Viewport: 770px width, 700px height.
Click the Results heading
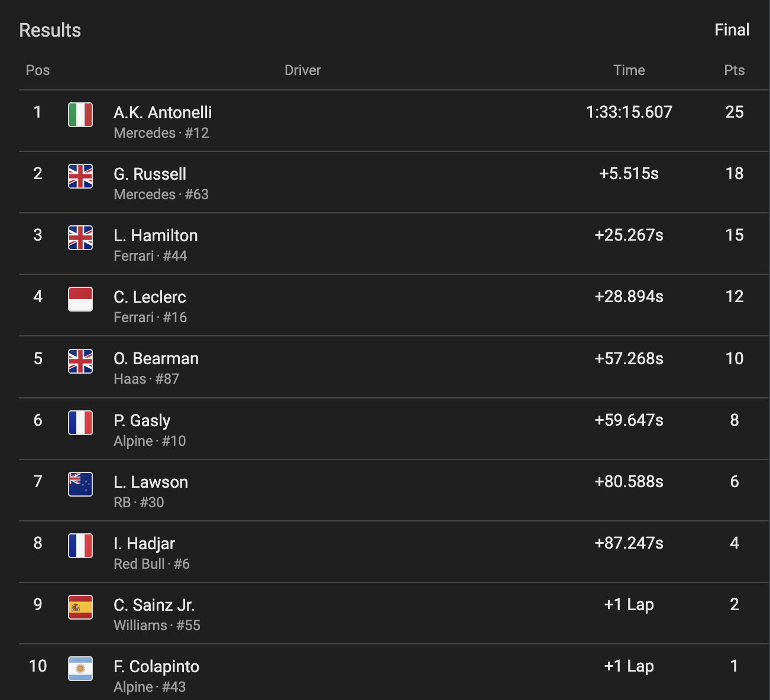pyautogui.click(x=50, y=30)
